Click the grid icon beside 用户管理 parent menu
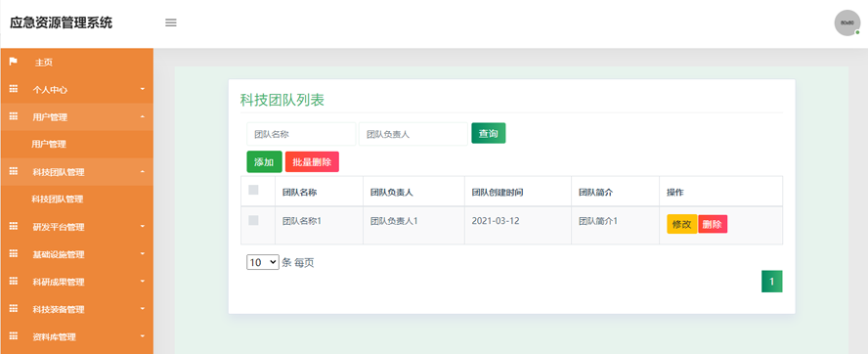This screenshot has height=354, width=868. point(14,117)
